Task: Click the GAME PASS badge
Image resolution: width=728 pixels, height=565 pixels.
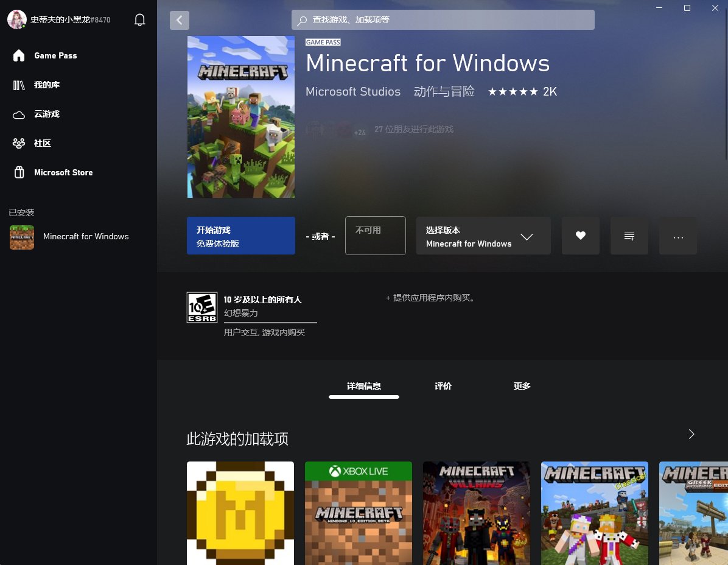Action: tap(323, 42)
